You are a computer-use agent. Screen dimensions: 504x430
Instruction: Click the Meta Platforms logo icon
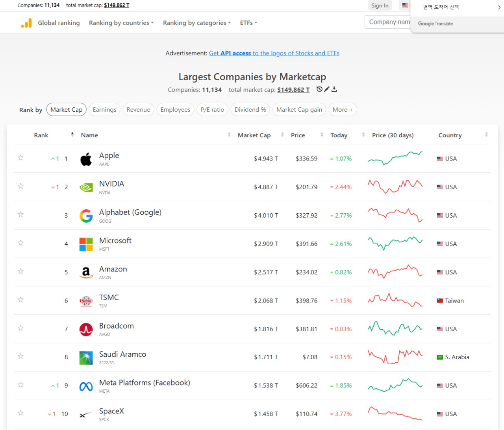click(86, 386)
